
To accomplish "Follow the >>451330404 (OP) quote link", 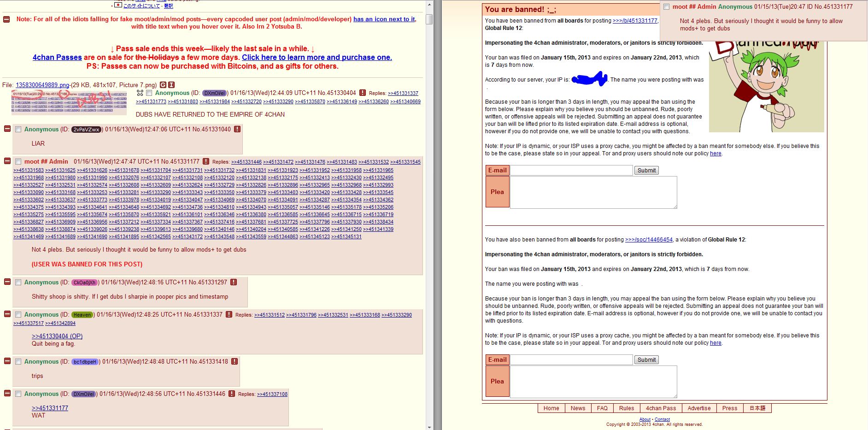I will 57,336.
